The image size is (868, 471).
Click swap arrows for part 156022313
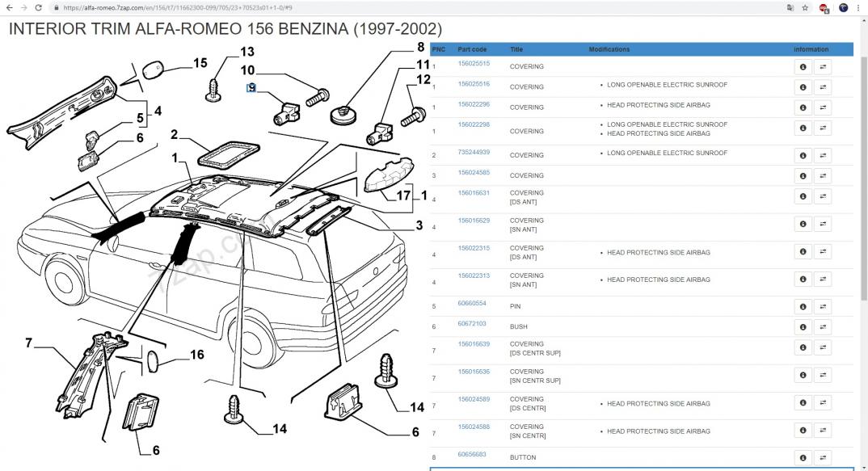[x=823, y=279]
